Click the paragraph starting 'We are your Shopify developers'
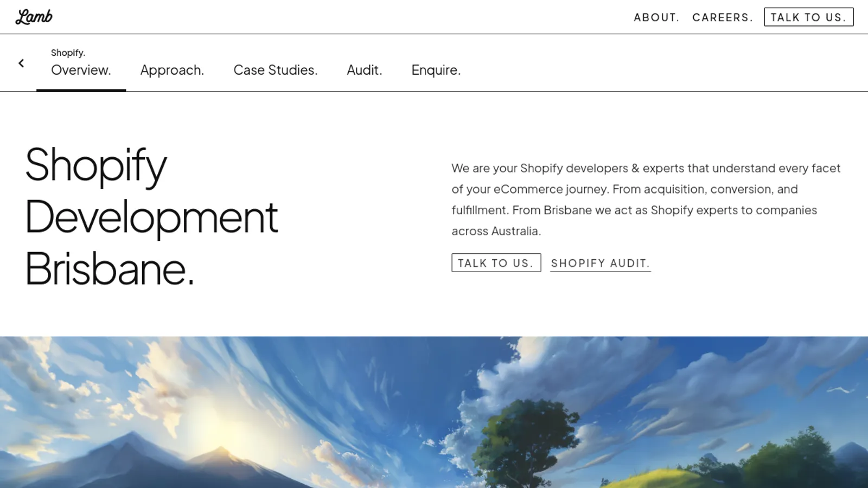Screen dimensions: 868x488 point(646,200)
